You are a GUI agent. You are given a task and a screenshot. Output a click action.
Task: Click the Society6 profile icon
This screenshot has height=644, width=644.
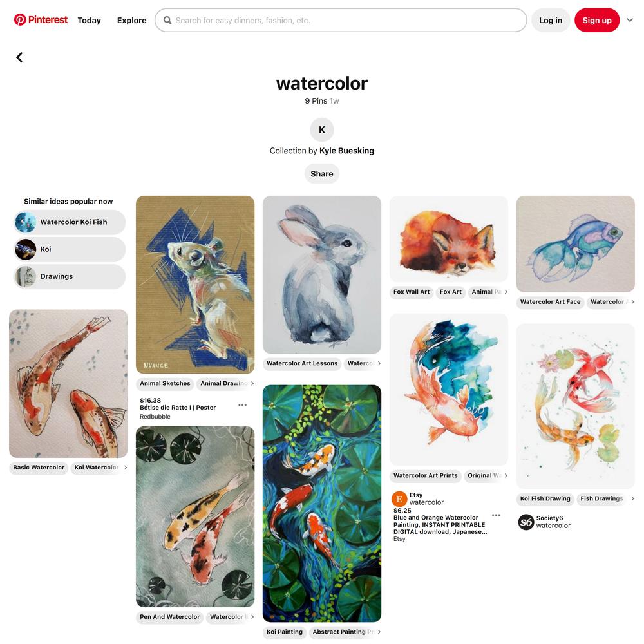click(526, 522)
